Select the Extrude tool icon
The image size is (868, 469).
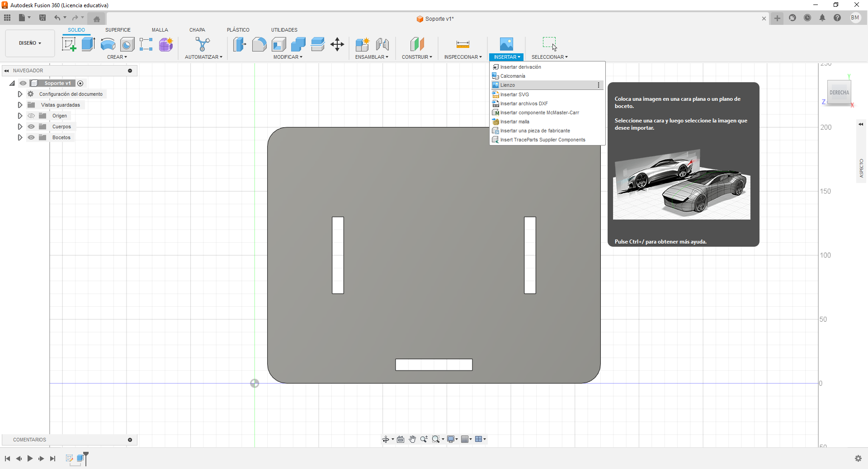click(88, 44)
